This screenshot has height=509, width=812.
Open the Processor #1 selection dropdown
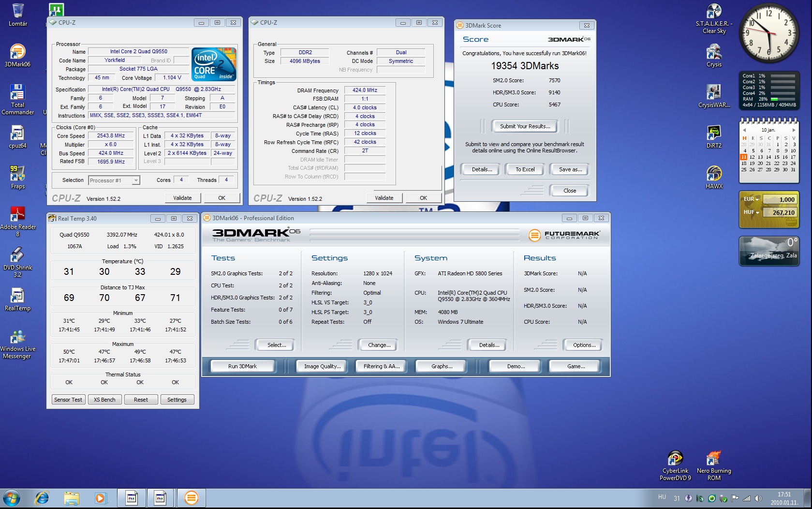click(114, 180)
